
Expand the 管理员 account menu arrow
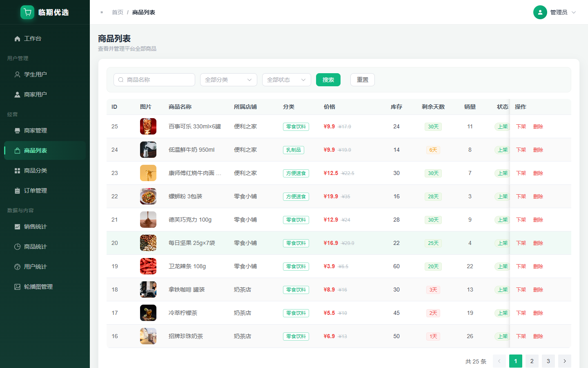coord(574,12)
